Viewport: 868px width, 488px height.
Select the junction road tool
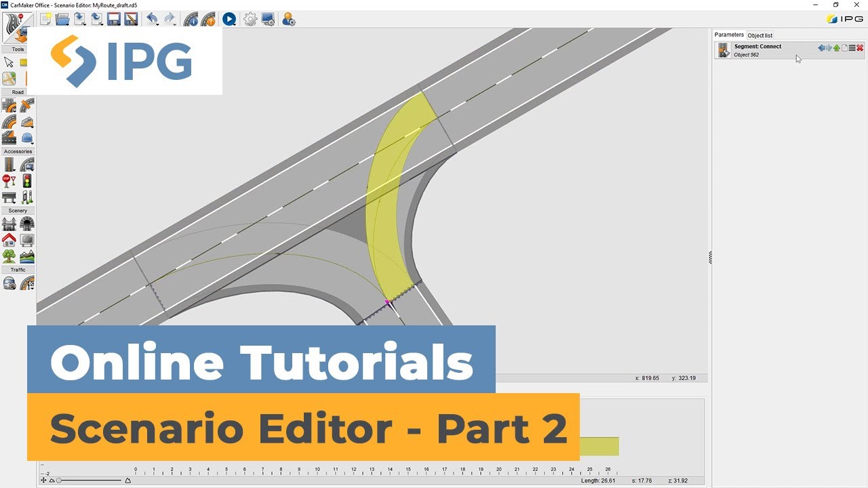(9, 105)
